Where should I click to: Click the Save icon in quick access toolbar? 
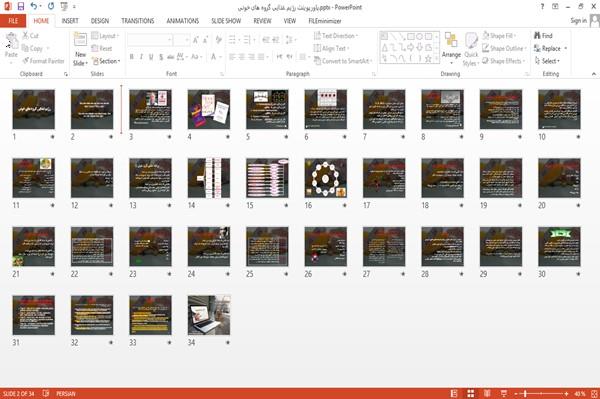pos(21,6)
